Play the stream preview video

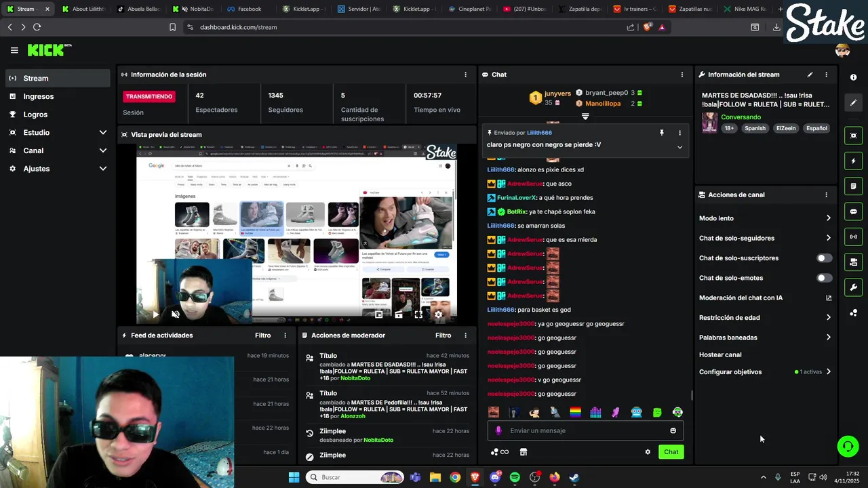pyautogui.click(x=155, y=314)
